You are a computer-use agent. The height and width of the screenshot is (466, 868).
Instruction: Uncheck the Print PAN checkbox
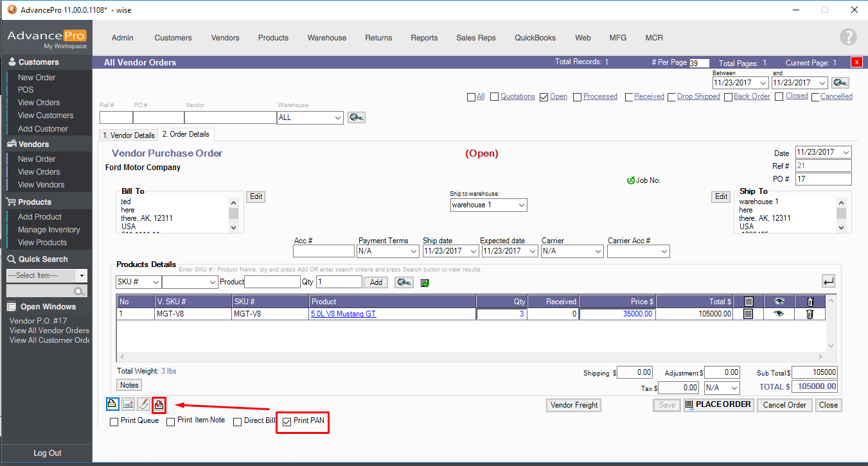pyautogui.click(x=287, y=422)
